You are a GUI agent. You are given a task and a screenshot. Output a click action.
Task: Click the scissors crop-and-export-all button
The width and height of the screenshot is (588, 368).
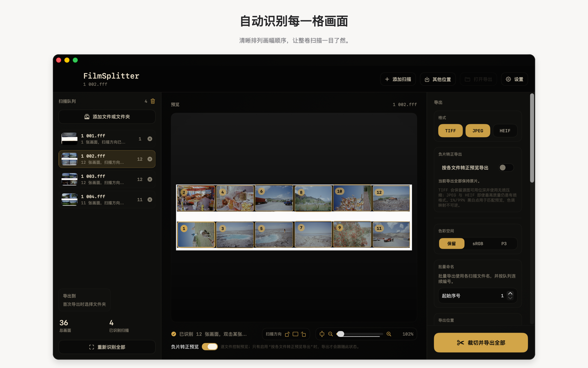(481, 343)
